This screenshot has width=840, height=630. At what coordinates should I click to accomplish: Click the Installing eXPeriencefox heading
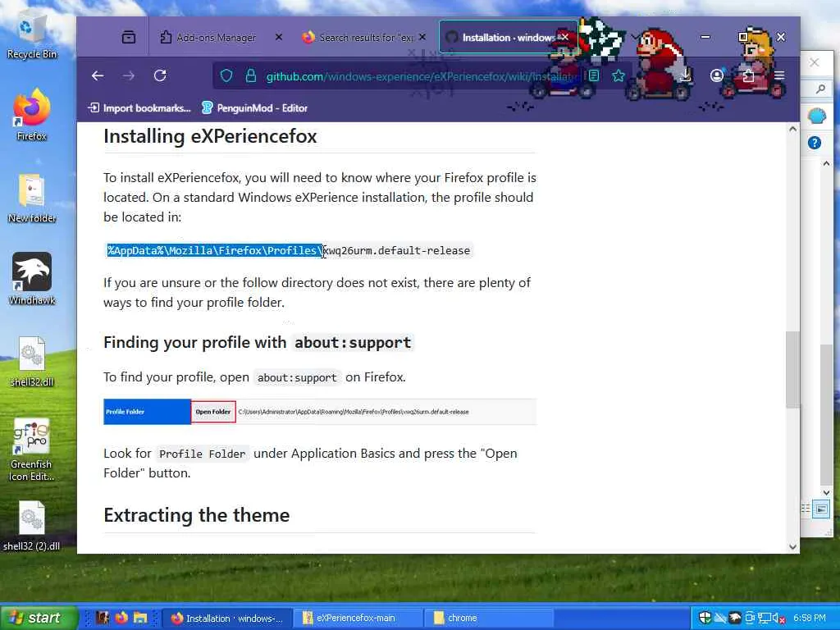(x=210, y=136)
